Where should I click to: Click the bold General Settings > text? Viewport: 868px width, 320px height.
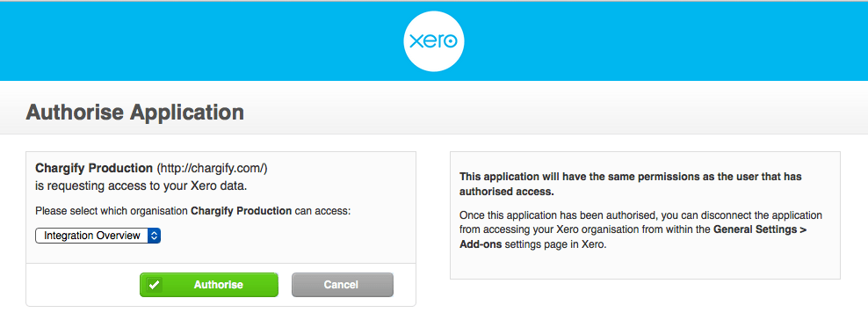760,229
